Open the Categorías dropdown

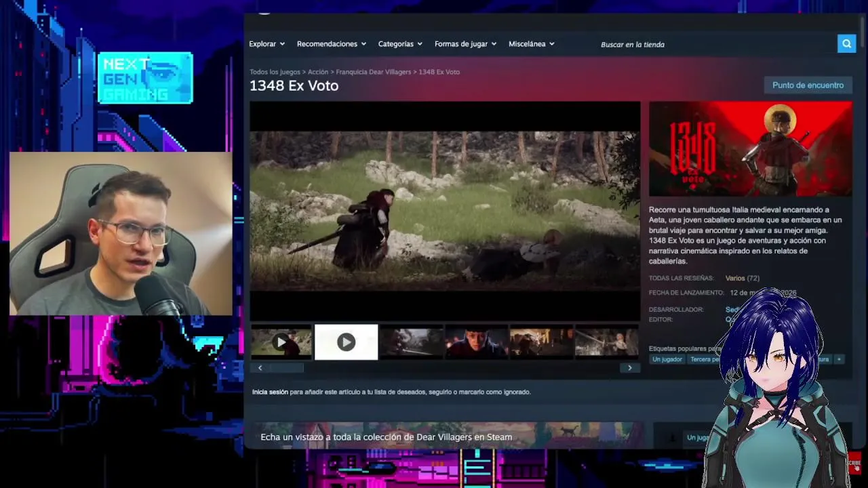click(x=400, y=44)
